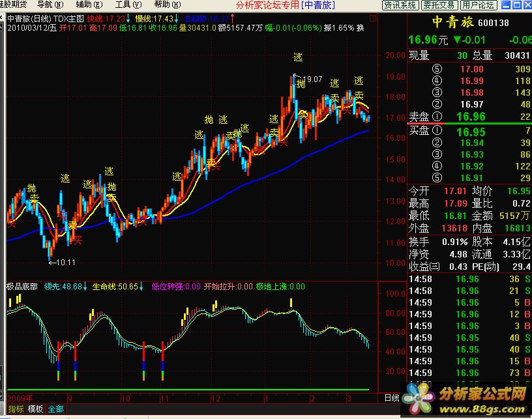Click the 资讯系统 button

(400, 5)
